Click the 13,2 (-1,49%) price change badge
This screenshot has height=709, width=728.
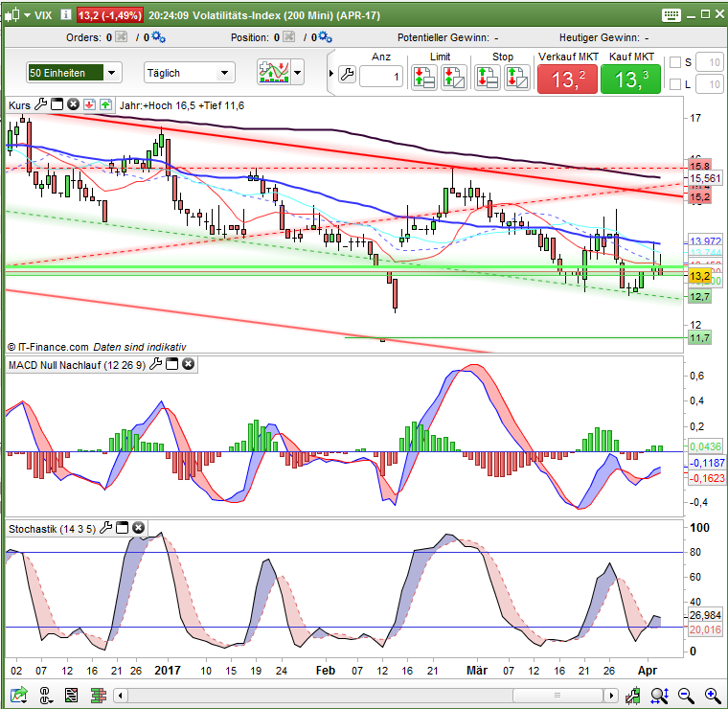(x=109, y=15)
